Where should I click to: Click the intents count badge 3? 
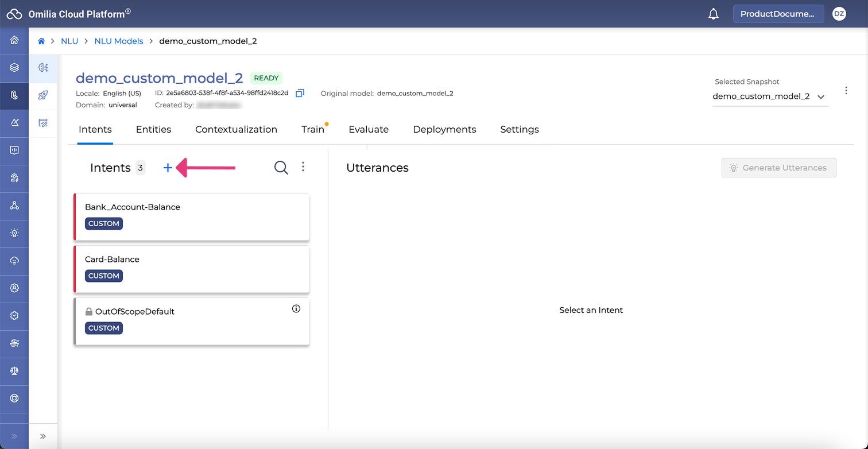click(140, 168)
